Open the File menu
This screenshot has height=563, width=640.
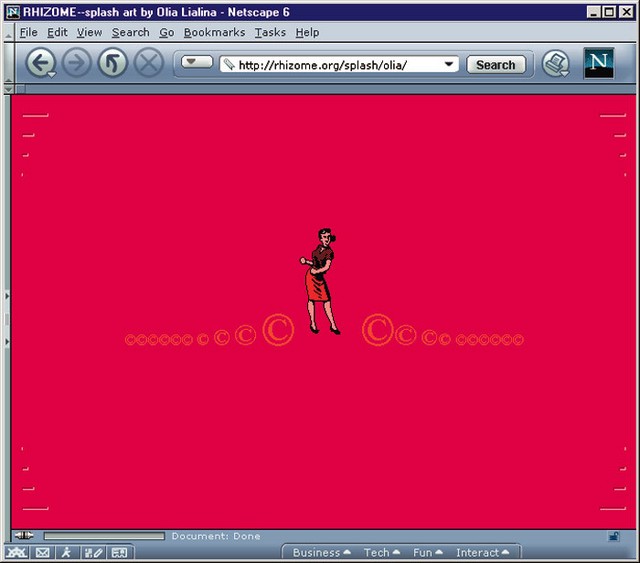pyautogui.click(x=29, y=32)
